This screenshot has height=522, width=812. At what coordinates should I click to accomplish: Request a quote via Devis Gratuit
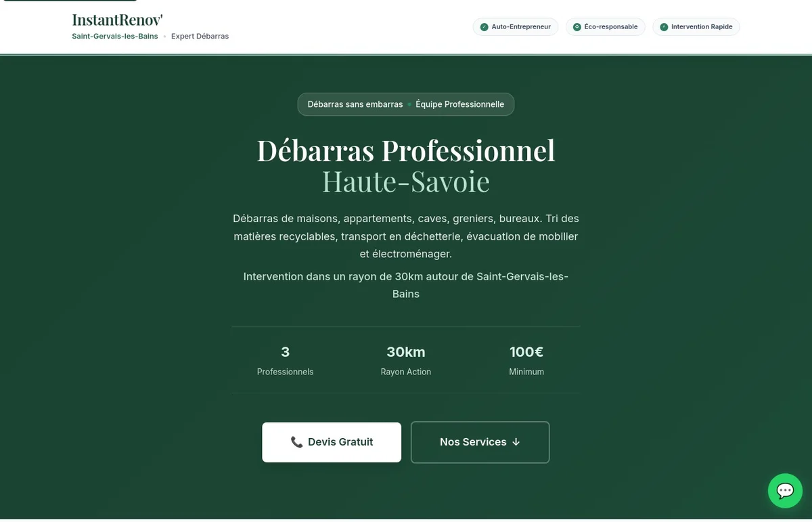click(332, 441)
